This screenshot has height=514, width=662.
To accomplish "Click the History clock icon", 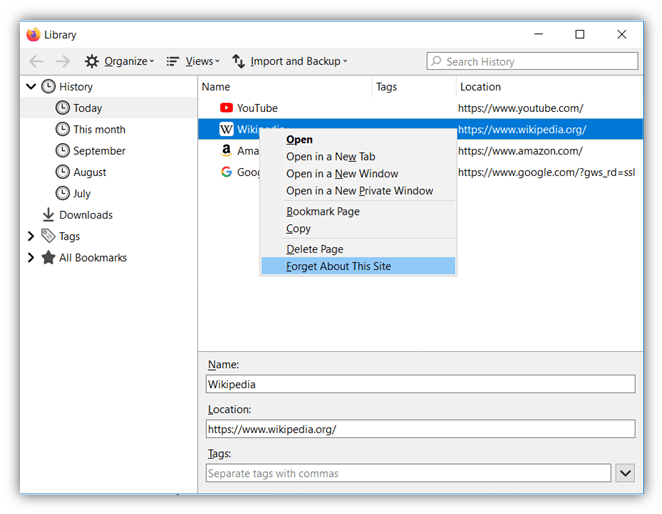I will click(48, 87).
